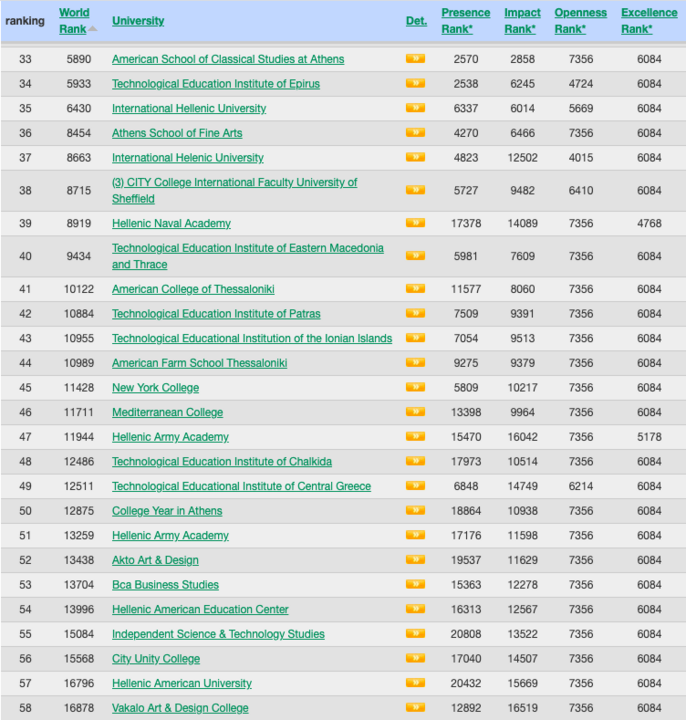Viewport: 686px width, 720px height.
Task: Open Technological Education Institute of Patras link
Action: (216, 314)
